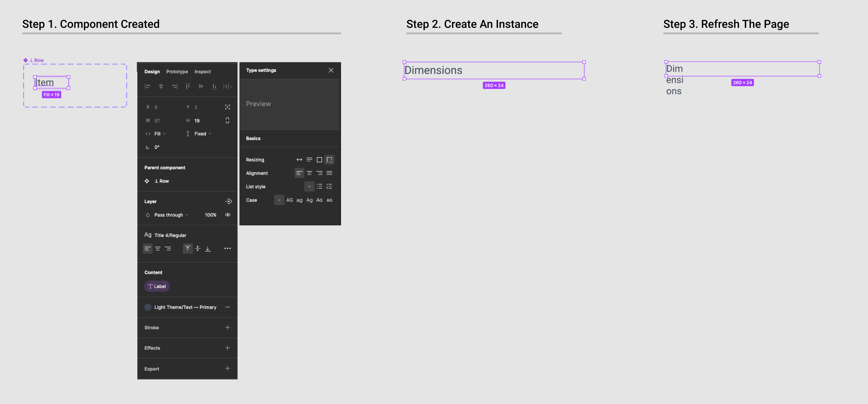868x404 pixels.
Task: Add an export setting with plus icon
Action: coord(228,368)
